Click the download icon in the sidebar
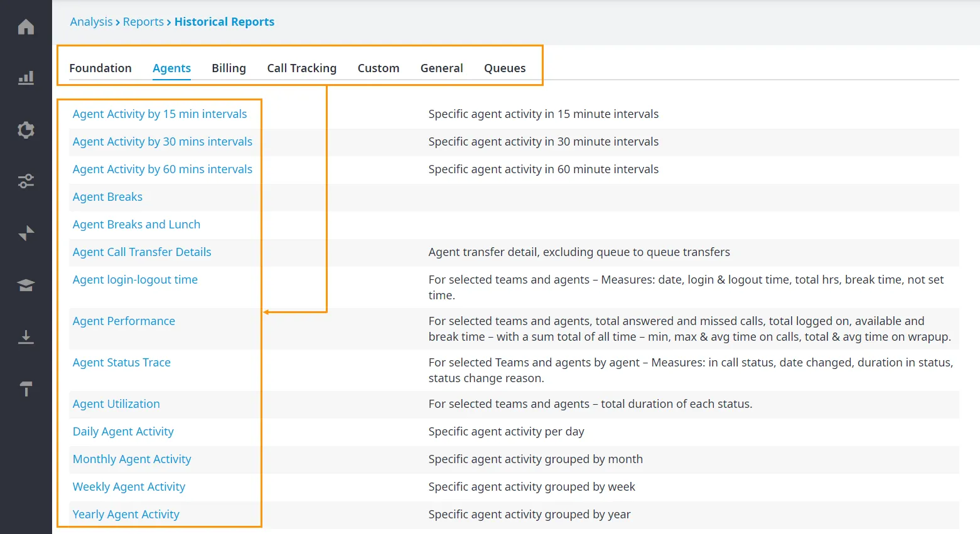 click(x=26, y=338)
